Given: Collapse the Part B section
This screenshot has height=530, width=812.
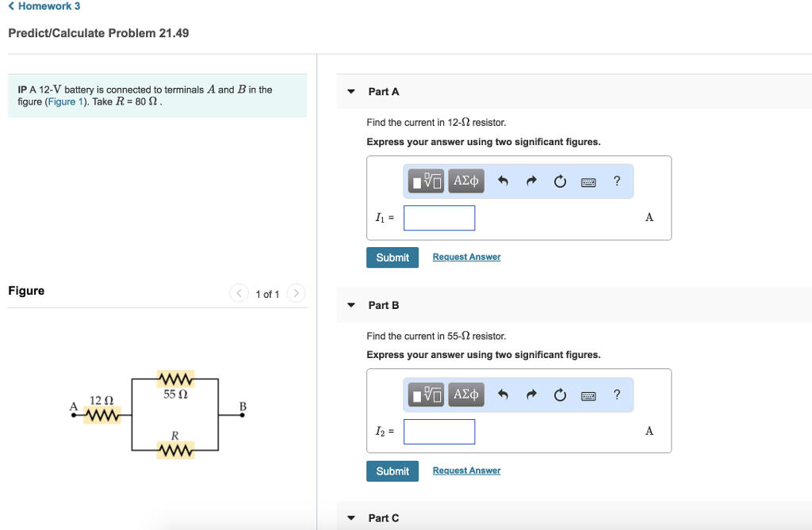Looking at the screenshot, I should pos(350,305).
